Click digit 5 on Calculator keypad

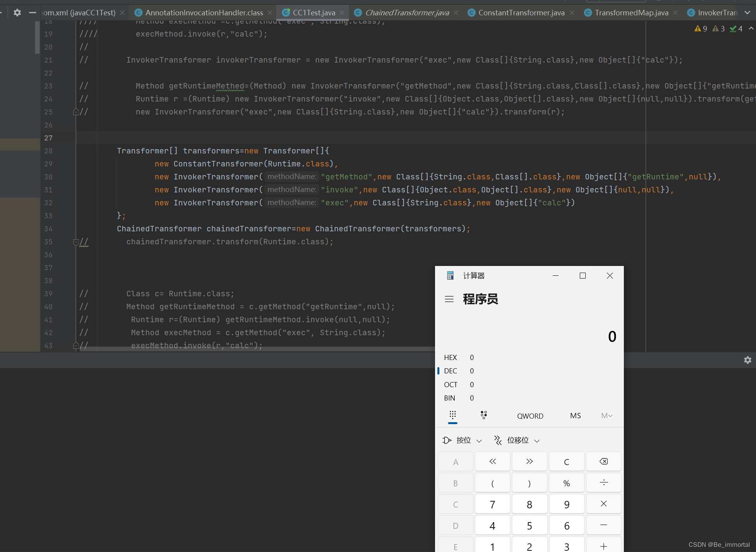(x=529, y=525)
